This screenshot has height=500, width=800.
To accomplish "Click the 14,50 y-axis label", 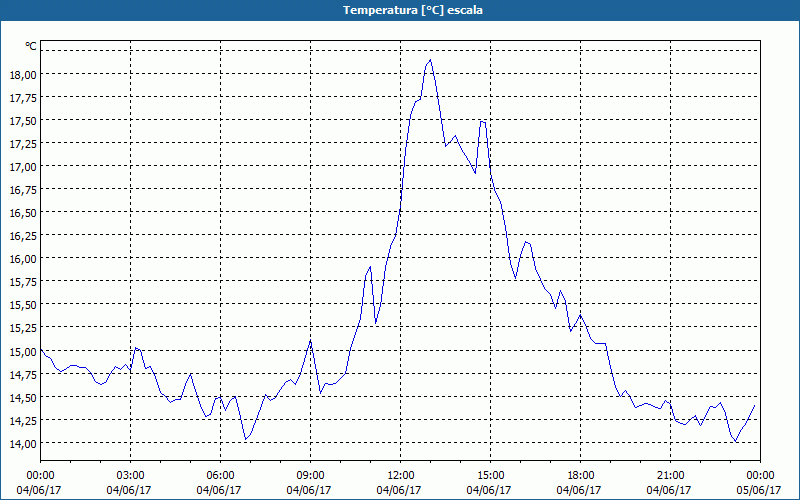I will point(23,397).
